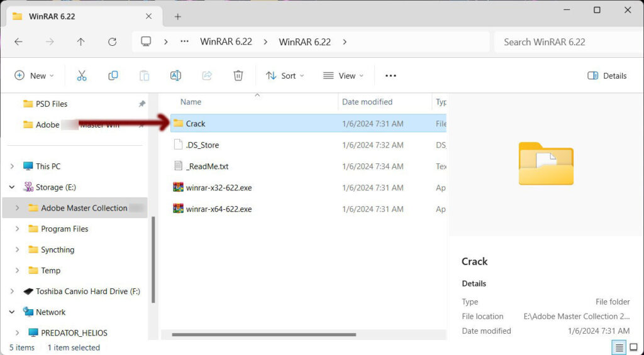This screenshot has height=355, width=644.
Task: Click the Cut scissors icon
Action: coord(82,75)
